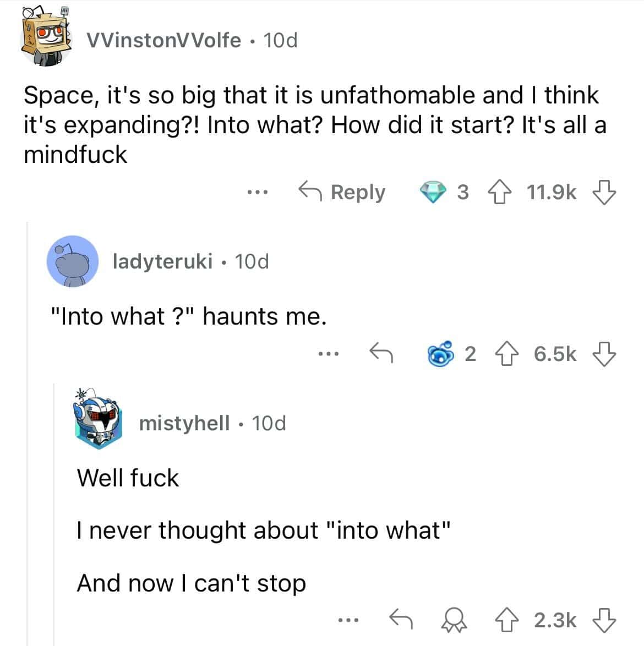The height and width of the screenshot is (646, 644).
Task: Open mistyhell's username link
Action: (184, 423)
